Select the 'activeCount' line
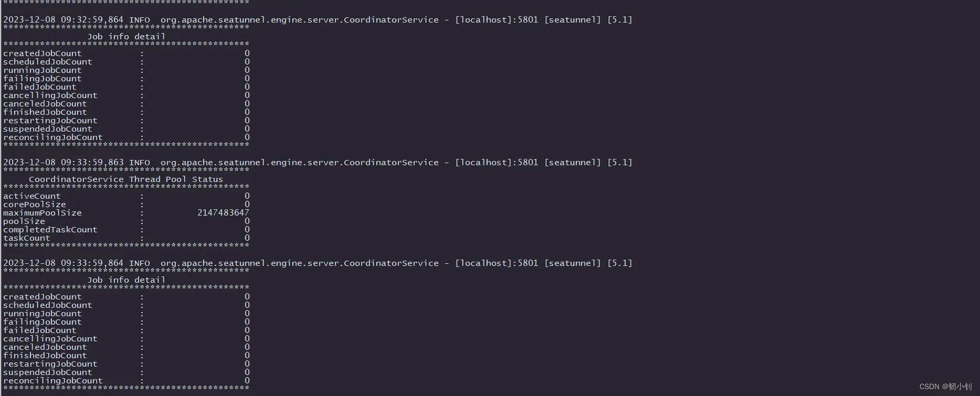980x396 pixels. [x=127, y=196]
